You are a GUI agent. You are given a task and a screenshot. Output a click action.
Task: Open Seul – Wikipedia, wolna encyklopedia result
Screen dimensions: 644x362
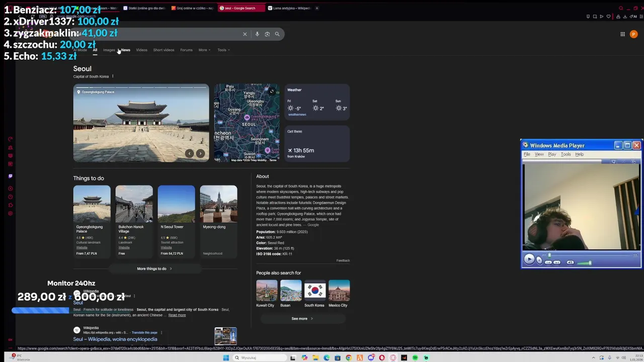click(115, 339)
